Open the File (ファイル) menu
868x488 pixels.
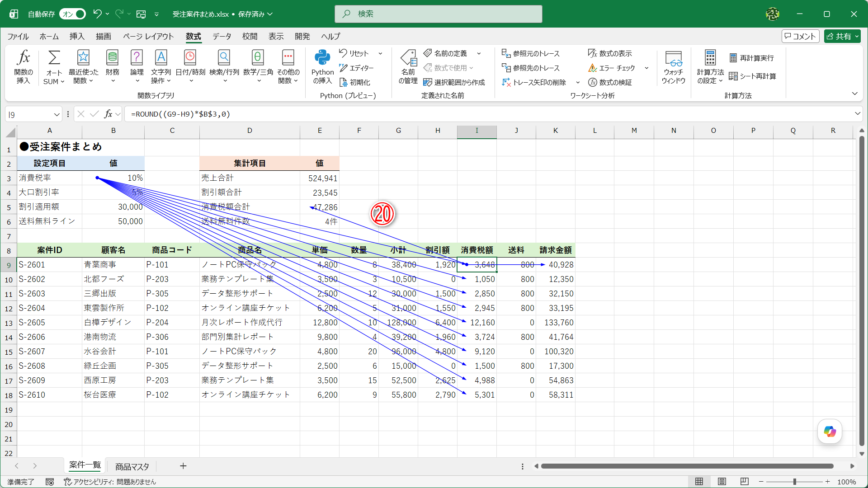(x=18, y=36)
